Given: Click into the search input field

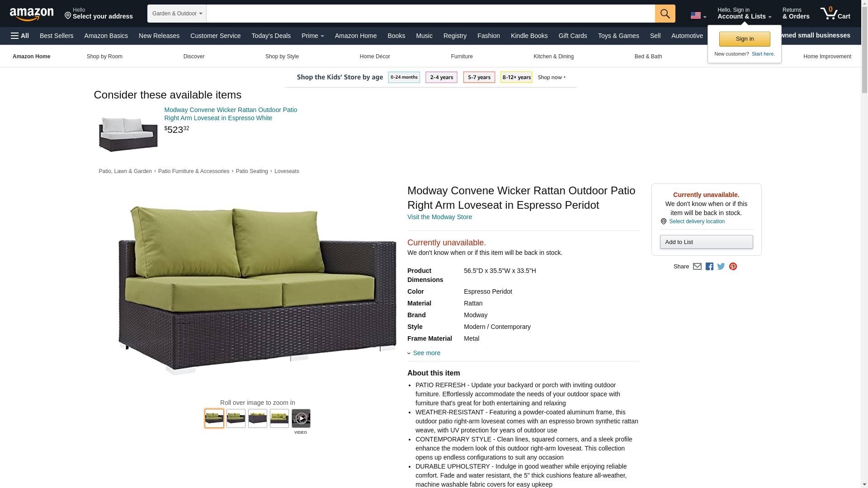Looking at the screenshot, I should click(430, 14).
